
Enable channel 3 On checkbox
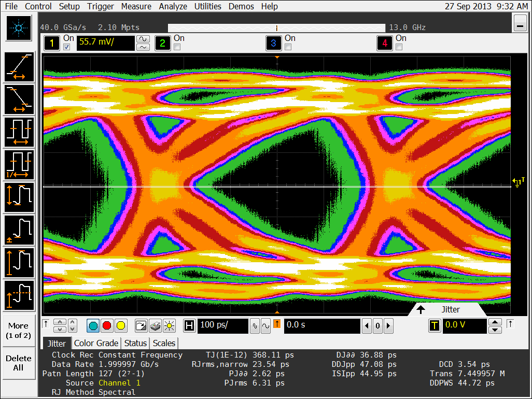[x=288, y=47]
